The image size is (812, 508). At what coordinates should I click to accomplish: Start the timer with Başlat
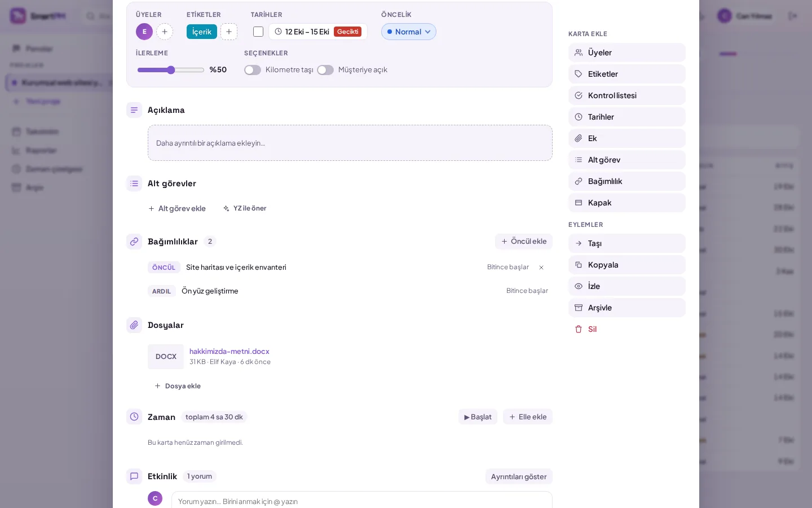(478, 417)
